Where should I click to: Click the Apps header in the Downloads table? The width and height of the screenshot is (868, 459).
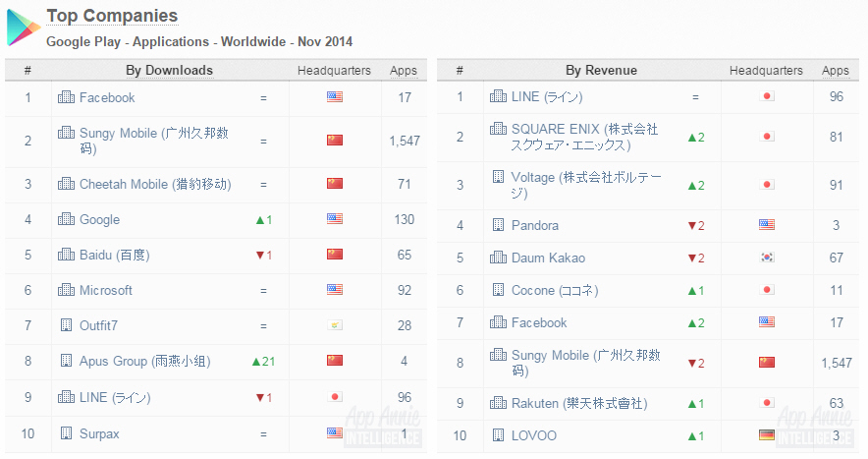tap(403, 71)
